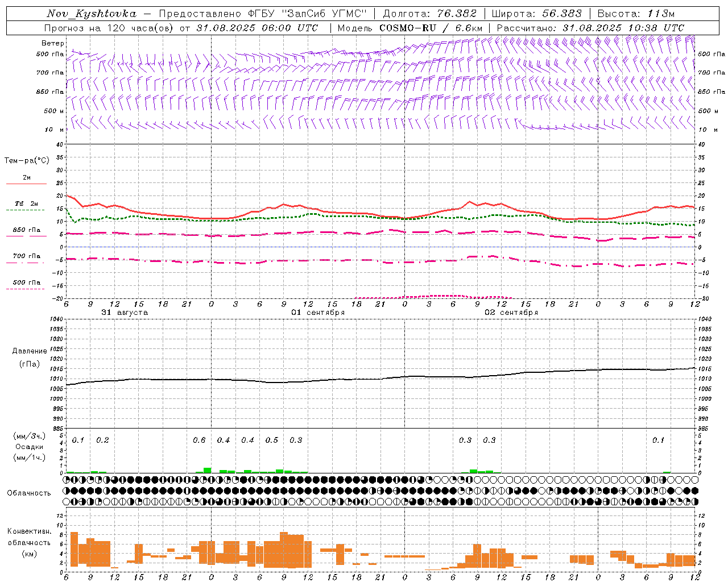The image size is (728, 582).
Task: Click the (км) unit label
Action: pos(29,554)
